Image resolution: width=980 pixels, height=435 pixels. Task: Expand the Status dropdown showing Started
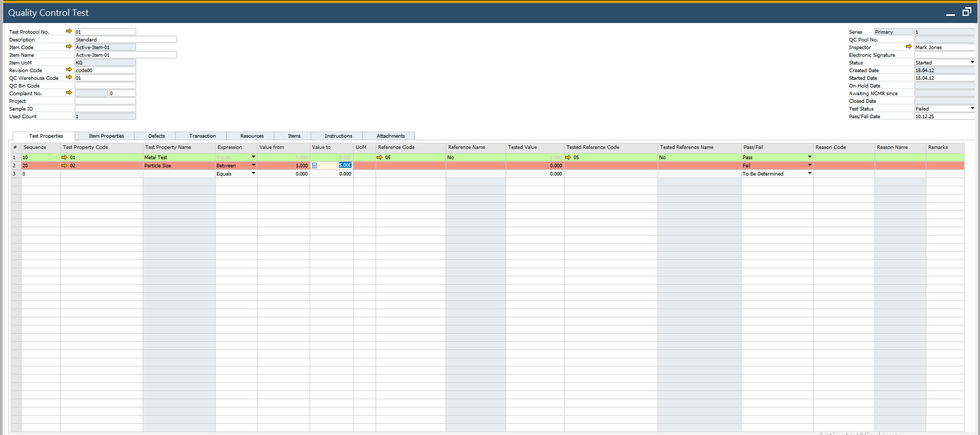point(972,62)
